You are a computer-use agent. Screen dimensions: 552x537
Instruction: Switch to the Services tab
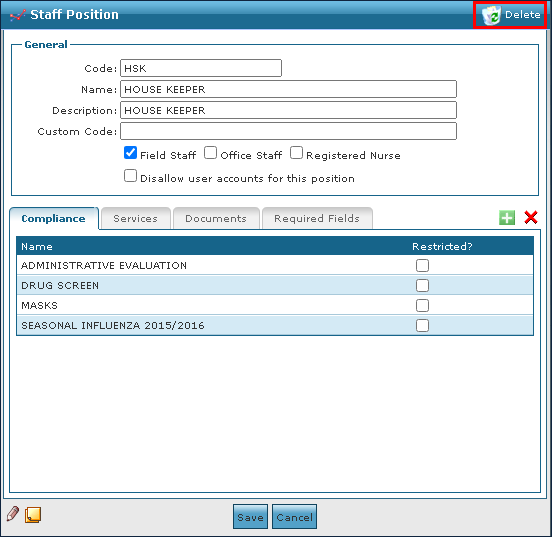click(136, 218)
